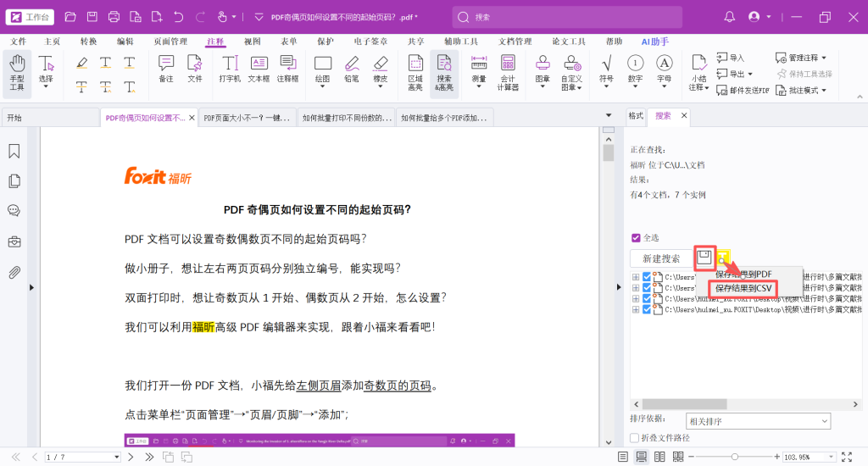Click the print icon in title bar
The height and width of the screenshot is (466, 868).
tap(114, 17)
